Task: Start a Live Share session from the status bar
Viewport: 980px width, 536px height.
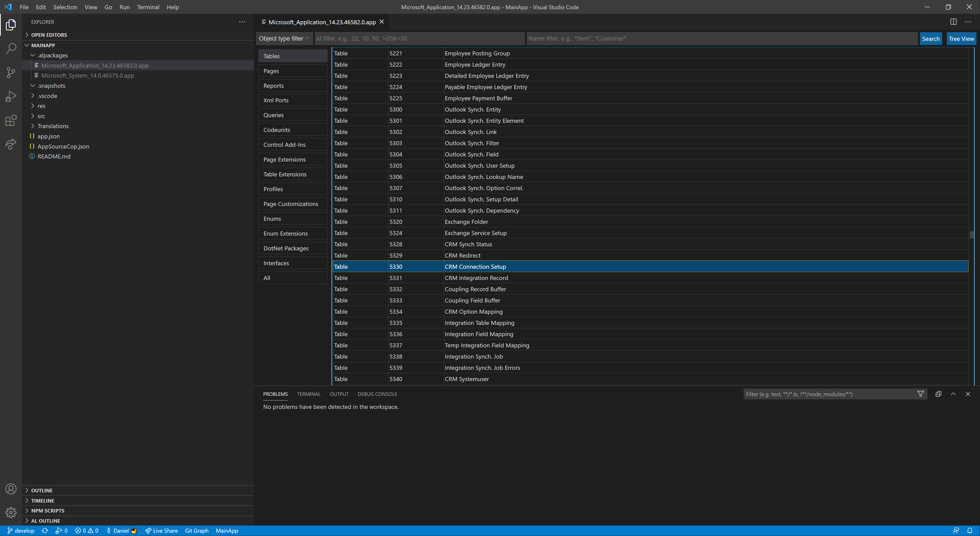Action: 161,530
